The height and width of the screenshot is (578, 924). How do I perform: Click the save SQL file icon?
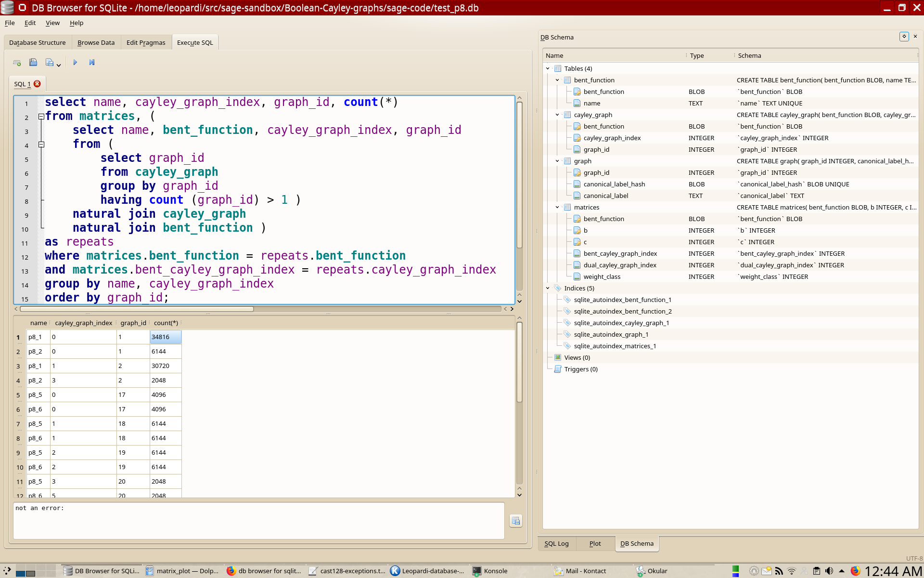point(50,63)
